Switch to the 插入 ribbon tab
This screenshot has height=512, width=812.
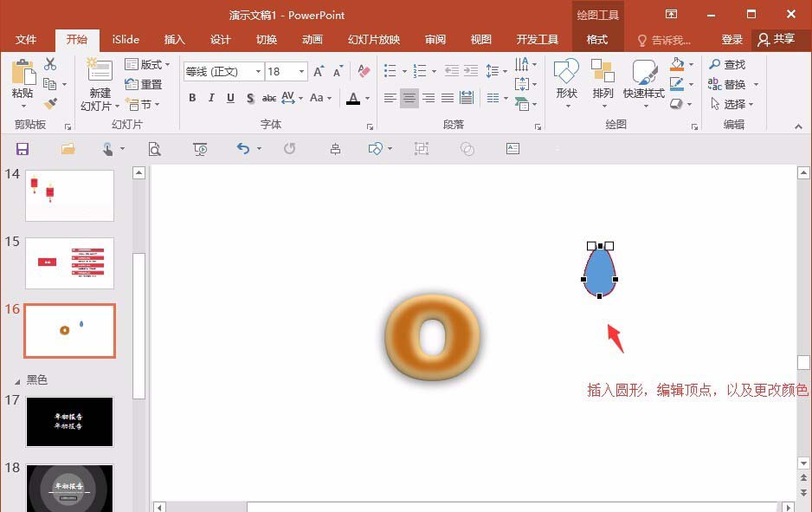[174, 39]
